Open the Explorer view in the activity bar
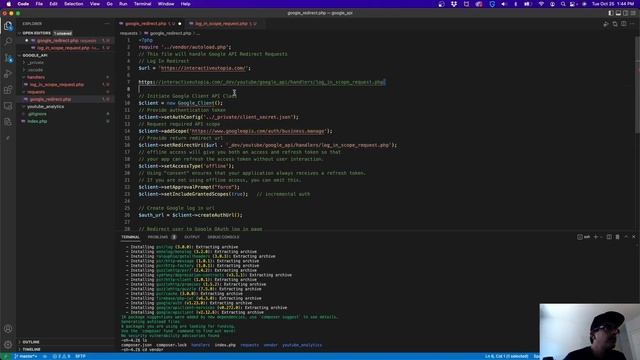 click(x=8, y=26)
